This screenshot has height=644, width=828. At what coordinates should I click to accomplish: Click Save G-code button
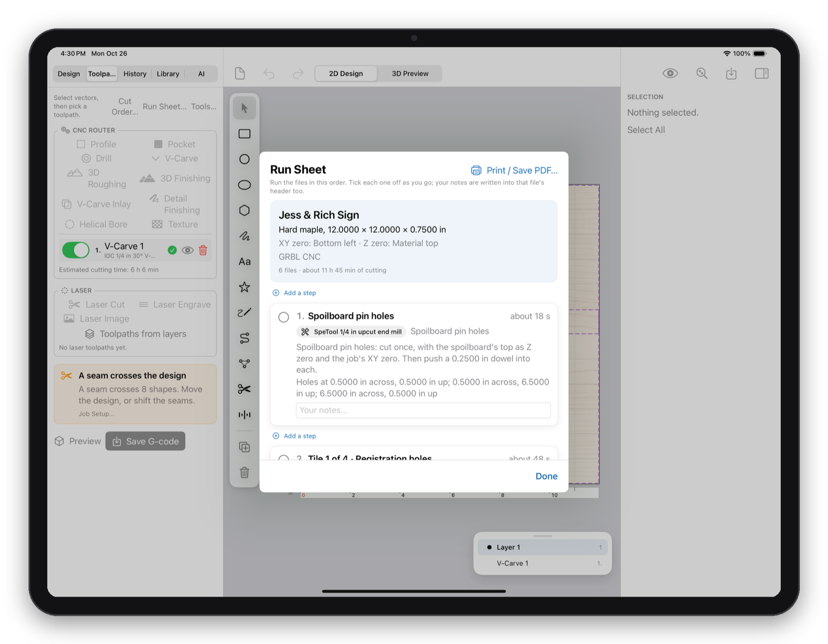coord(145,441)
